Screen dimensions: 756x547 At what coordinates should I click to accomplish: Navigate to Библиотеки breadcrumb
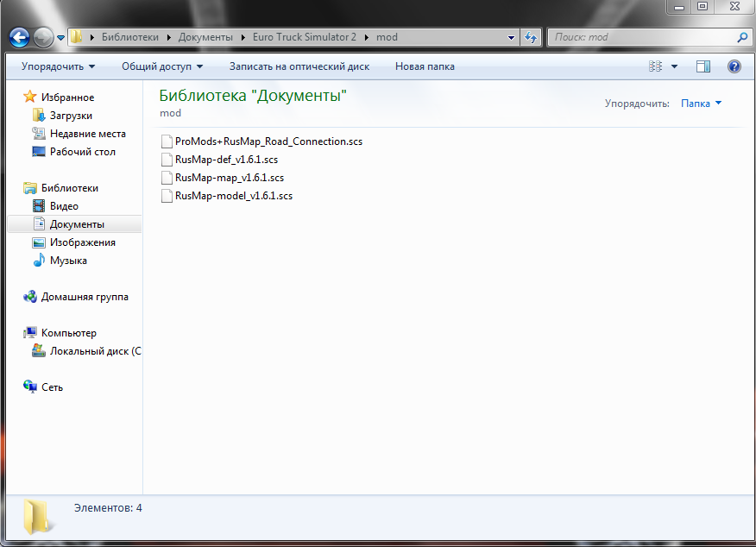[x=129, y=37]
